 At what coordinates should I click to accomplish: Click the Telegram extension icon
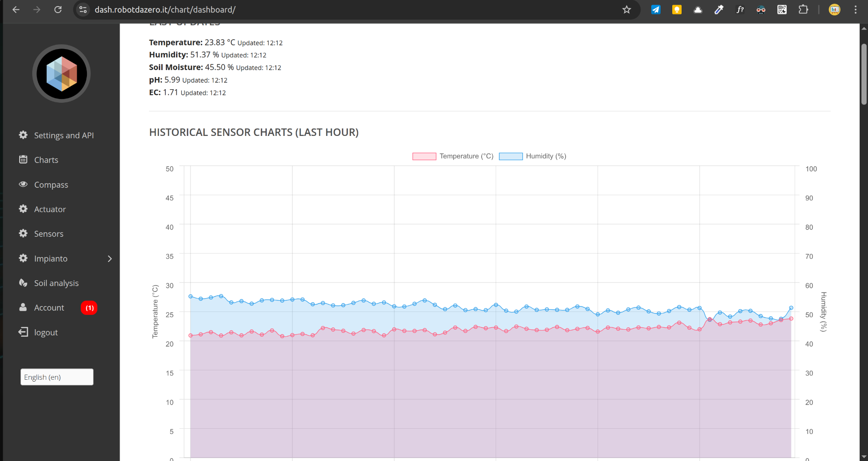point(655,9)
